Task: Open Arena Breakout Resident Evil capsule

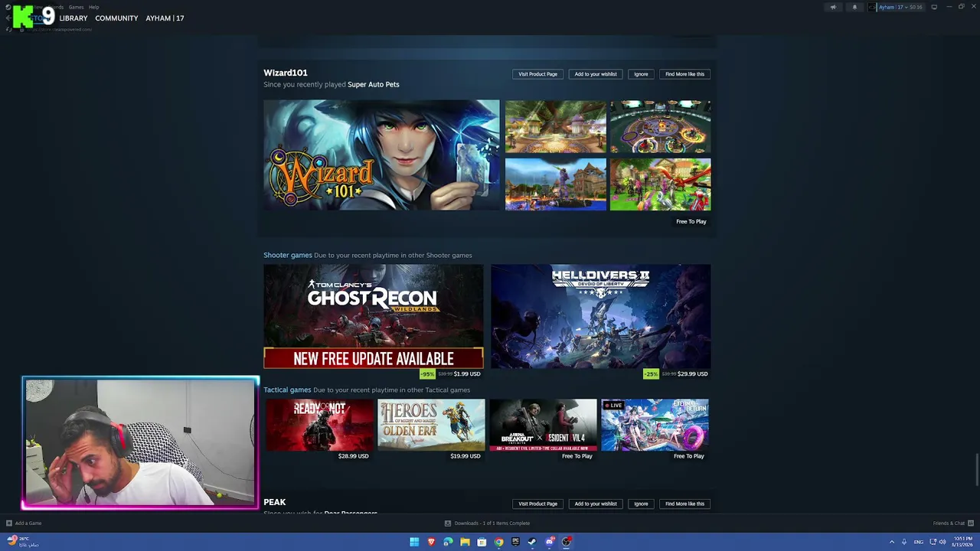Action: [543, 425]
